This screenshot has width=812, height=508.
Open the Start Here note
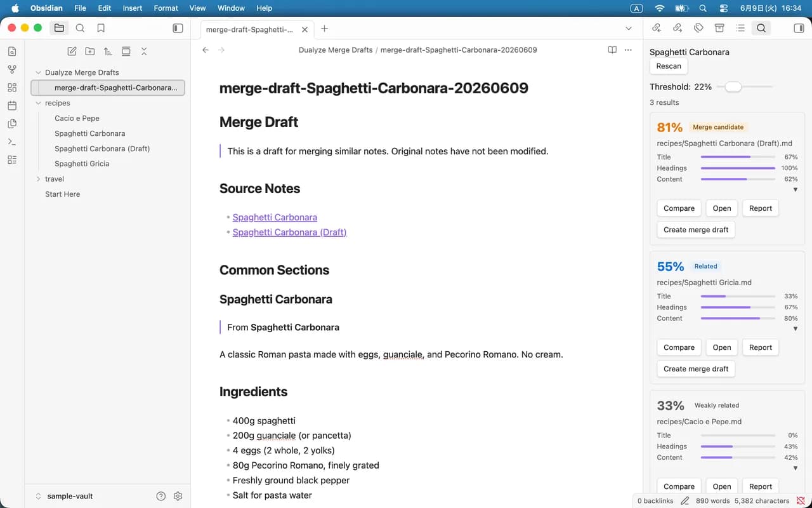[62, 194]
